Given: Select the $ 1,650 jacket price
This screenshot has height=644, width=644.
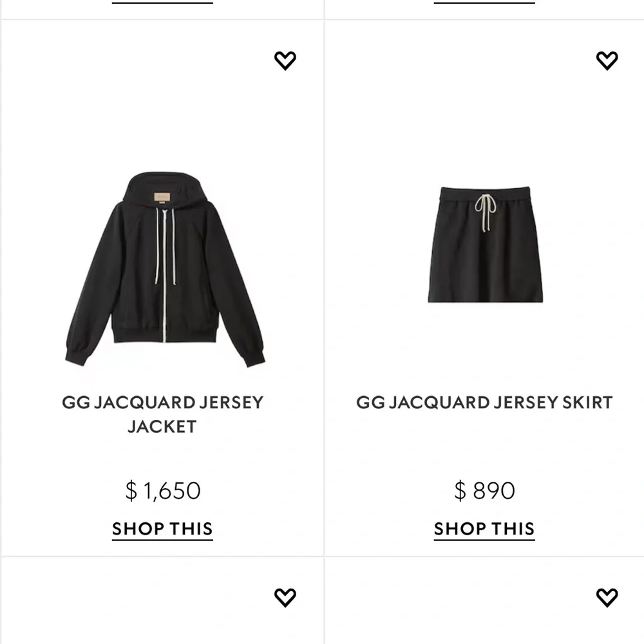Looking at the screenshot, I should pos(162,491).
